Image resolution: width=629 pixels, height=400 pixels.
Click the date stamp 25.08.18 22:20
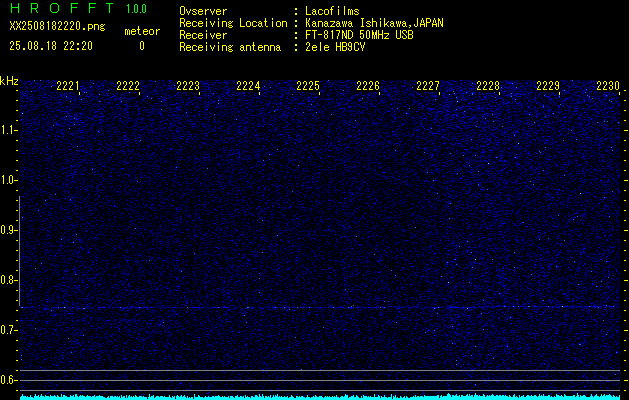tap(51, 46)
